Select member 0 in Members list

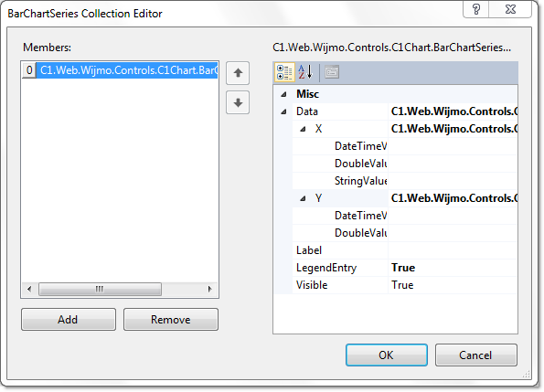[x=120, y=70]
